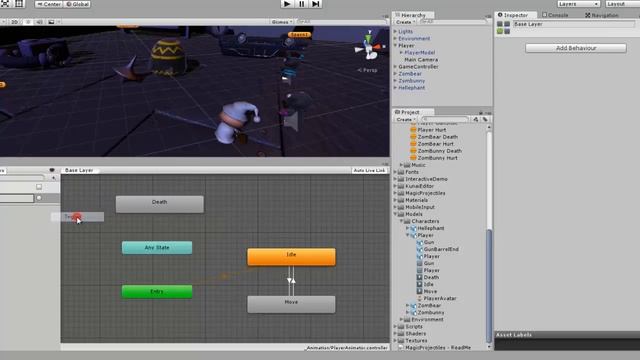
Task: Click the Pause button in the toolbar
Action: pos(301,4)
